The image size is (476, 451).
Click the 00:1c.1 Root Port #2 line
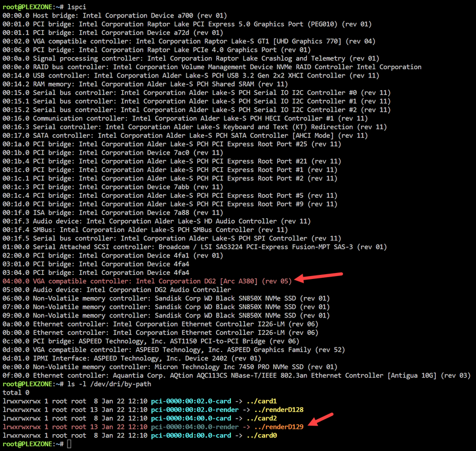(x=170, y=179)
